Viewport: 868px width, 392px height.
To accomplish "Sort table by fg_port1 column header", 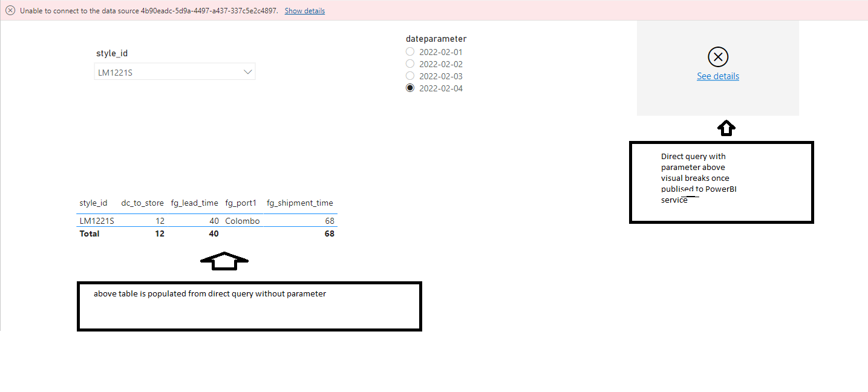I will (x=241, y=203).
